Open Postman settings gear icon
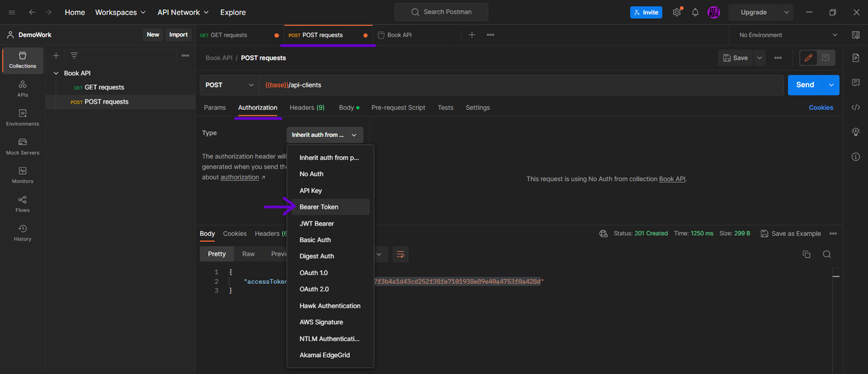 pyautogui.click(x=676, y=12)
